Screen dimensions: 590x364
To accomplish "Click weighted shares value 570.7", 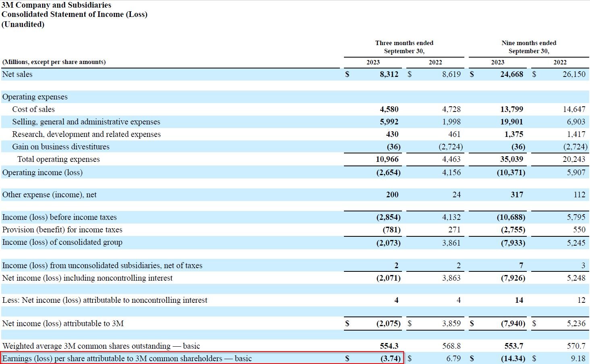I will [x=576, y=346].
